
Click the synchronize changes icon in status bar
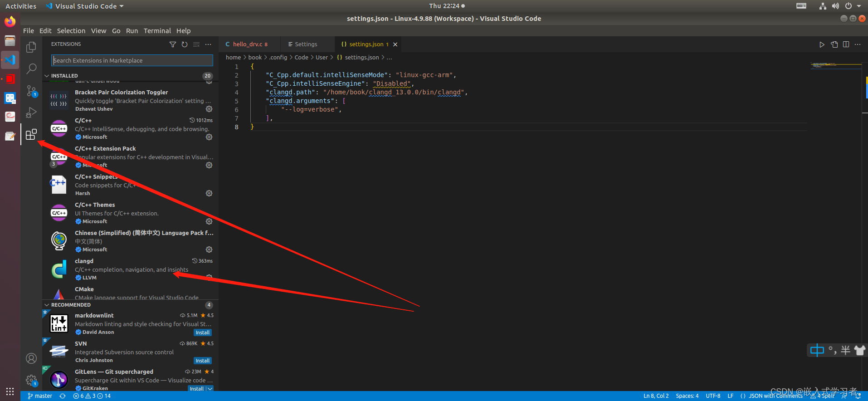63,396
